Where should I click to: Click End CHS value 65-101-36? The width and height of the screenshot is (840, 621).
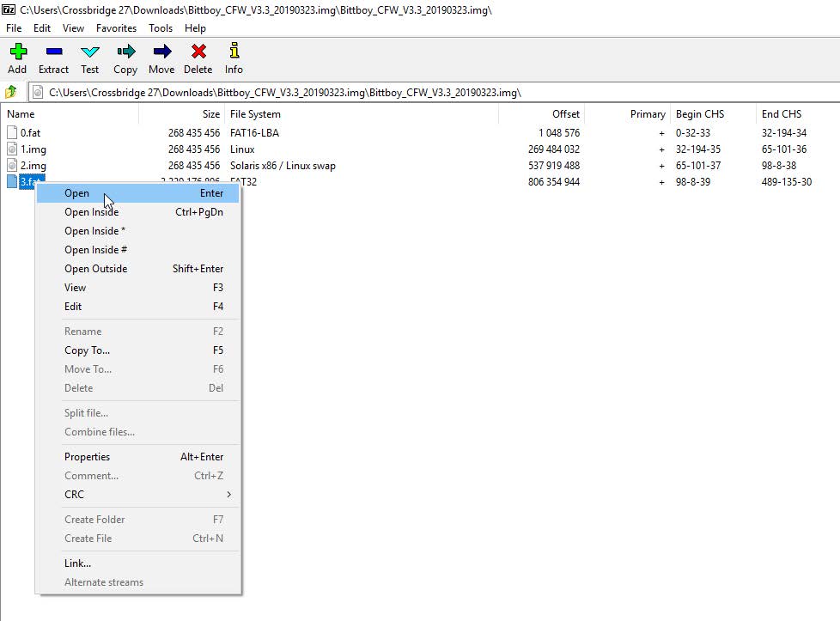[x=784, y=149]
